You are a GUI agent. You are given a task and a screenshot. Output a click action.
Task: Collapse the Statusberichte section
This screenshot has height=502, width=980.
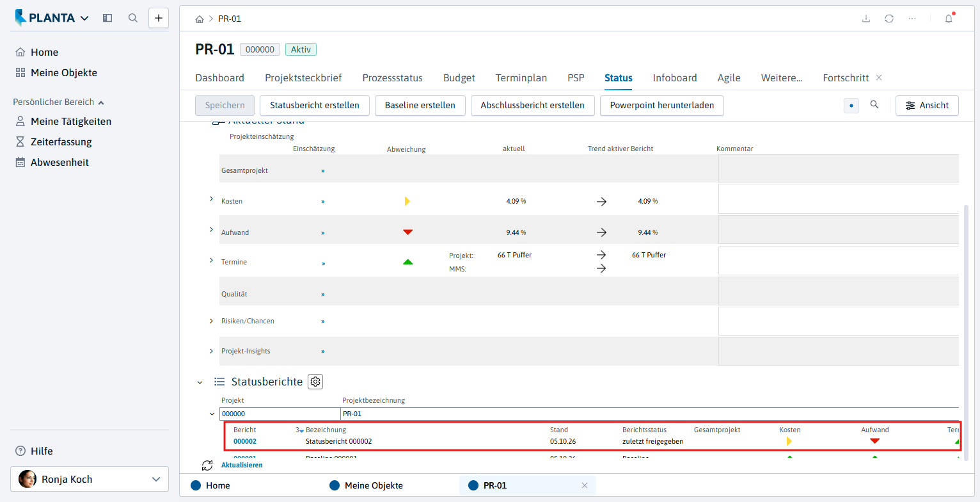point(200,382)
